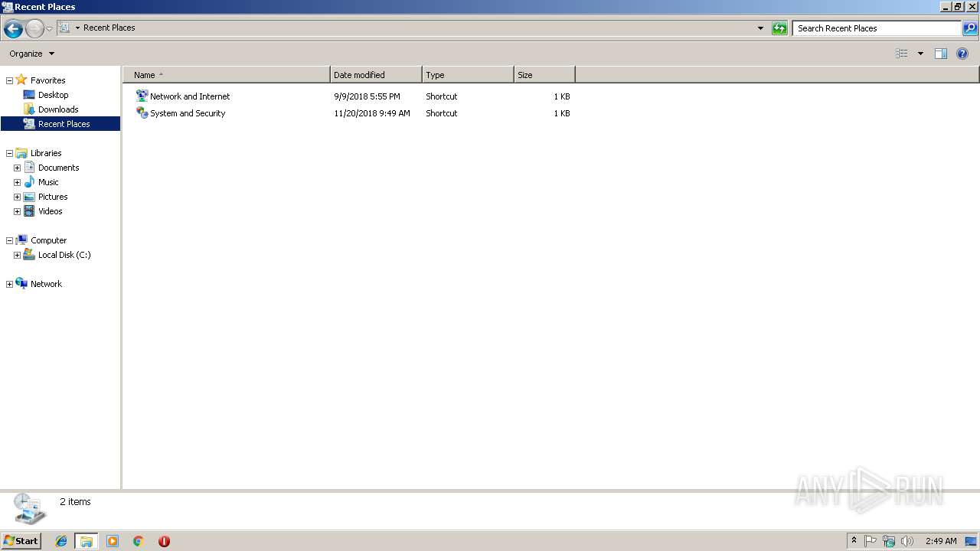This screenshot has width=980, height=551.
Task: Collapse the Favorites tree section
Action: 9,80
